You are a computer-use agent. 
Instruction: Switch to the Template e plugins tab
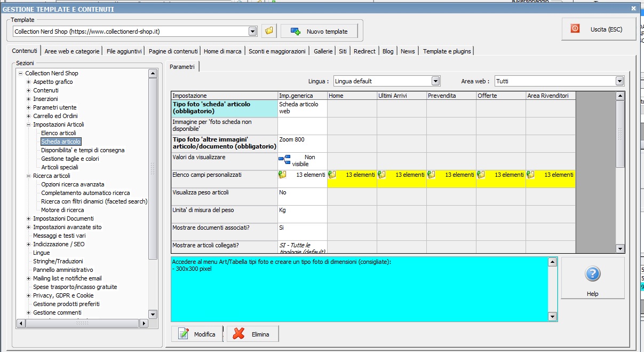point(447,51)
